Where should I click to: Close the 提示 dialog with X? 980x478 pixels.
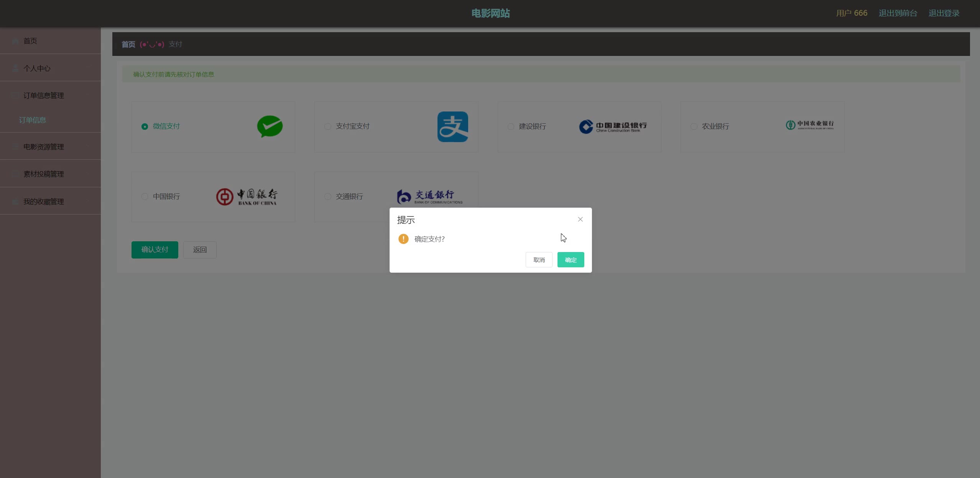580,219
